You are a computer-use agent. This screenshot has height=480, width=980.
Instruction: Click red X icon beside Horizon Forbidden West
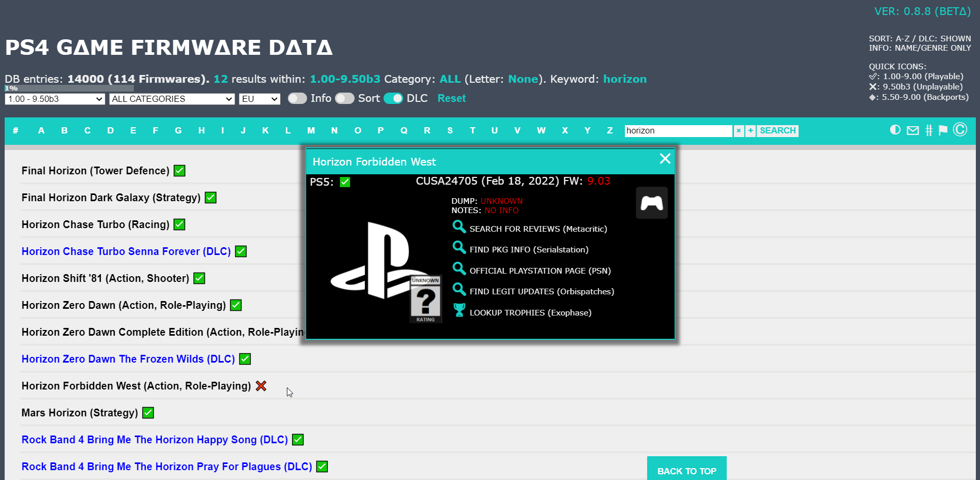(261, 386)
